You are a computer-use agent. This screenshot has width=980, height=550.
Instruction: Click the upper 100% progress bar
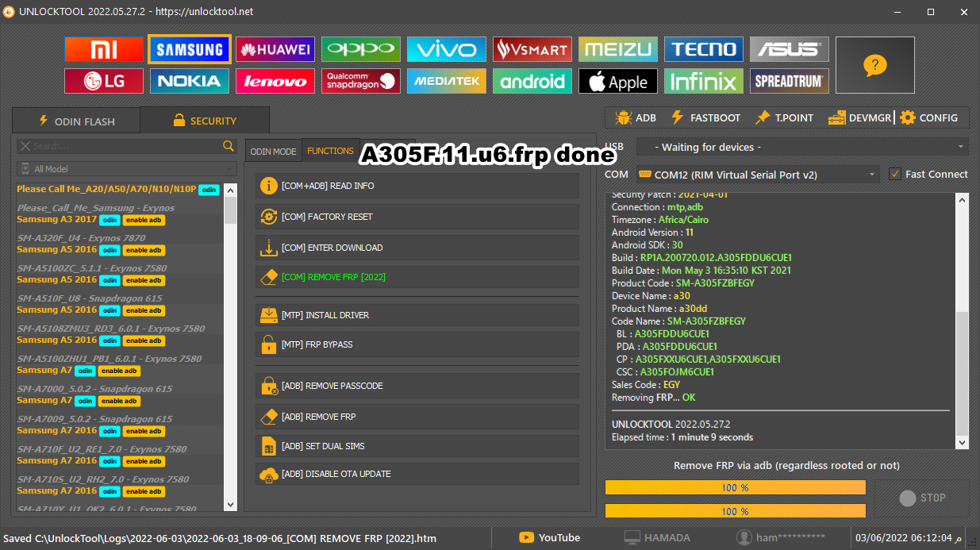(736, 487)
